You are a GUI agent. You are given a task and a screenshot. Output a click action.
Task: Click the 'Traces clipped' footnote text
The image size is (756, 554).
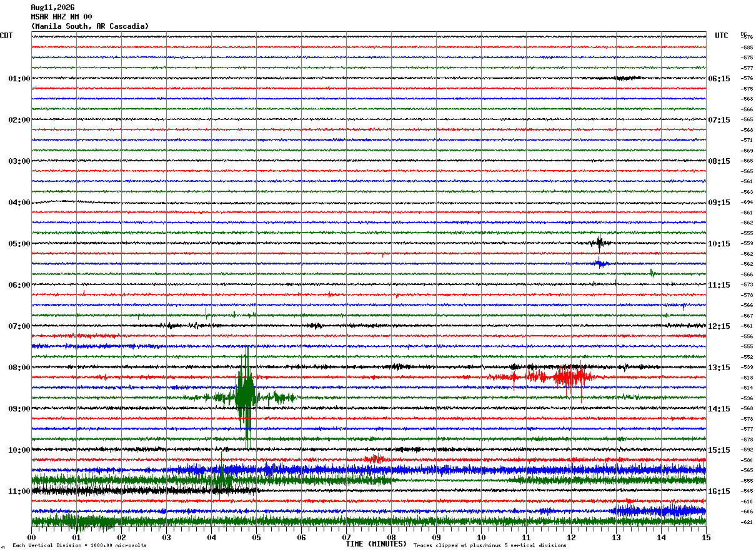[x=490, y=545]
